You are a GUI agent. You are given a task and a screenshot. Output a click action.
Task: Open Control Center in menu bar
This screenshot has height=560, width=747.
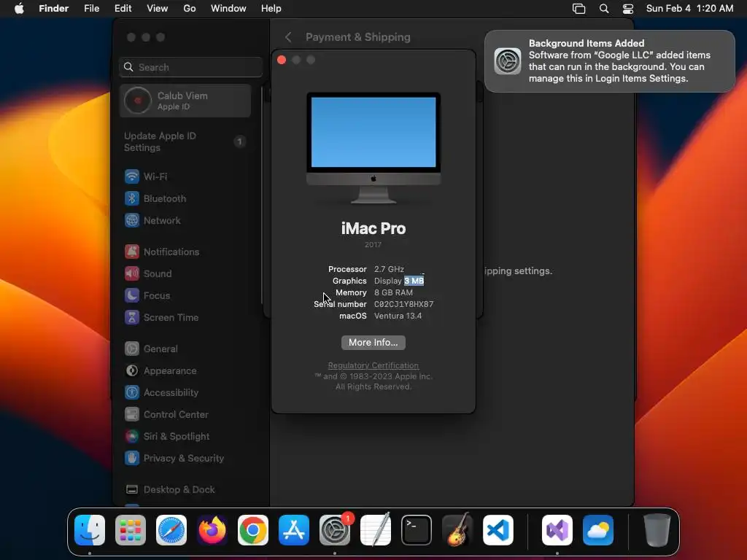coord(628,9)
